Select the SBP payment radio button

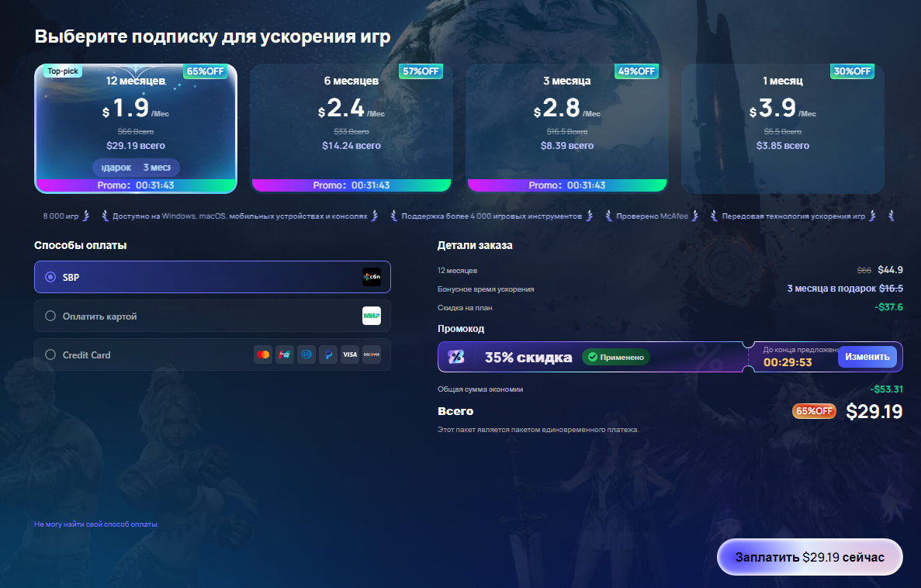(x=50, y=277)
